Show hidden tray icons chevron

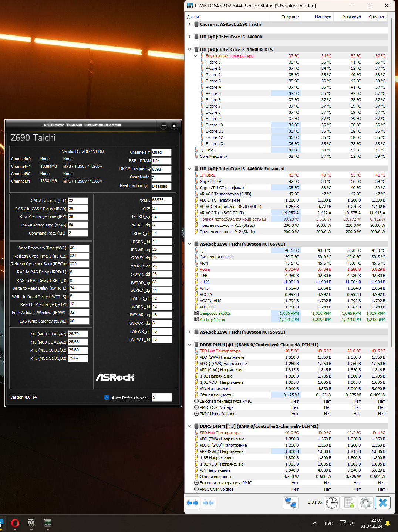pos(315,523)
